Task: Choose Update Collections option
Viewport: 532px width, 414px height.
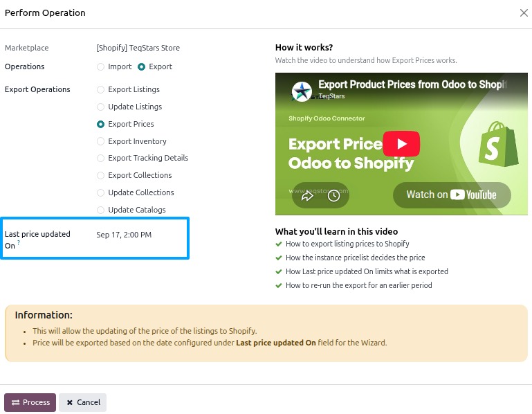Action: tap(100, 193)
